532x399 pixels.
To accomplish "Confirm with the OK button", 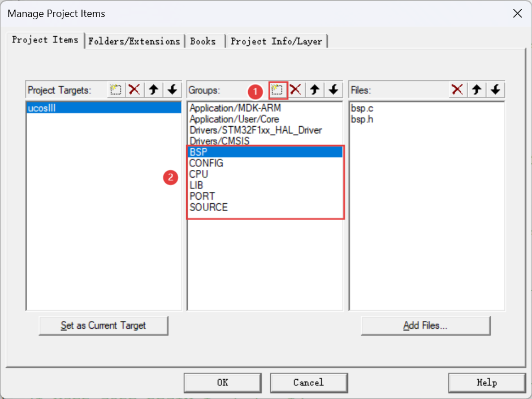I will pos(223,383).
